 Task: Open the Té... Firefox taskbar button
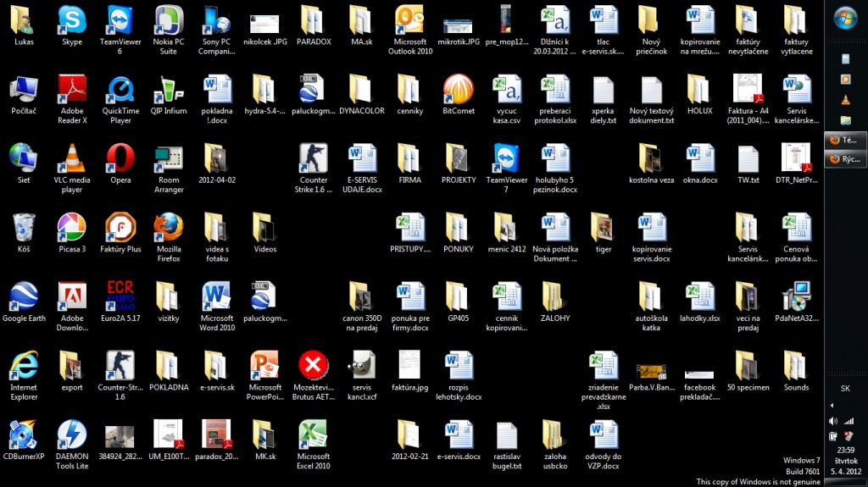point(845,140)
